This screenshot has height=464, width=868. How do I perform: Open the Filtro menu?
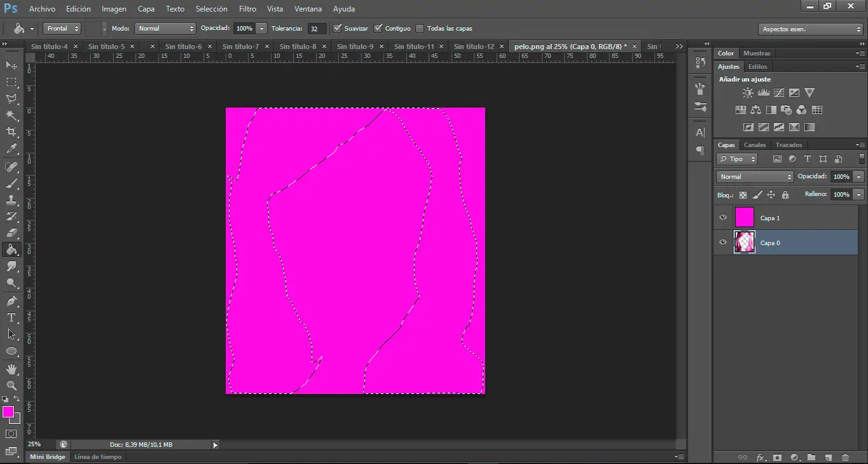pyautogui.click(x=247, y=9)
